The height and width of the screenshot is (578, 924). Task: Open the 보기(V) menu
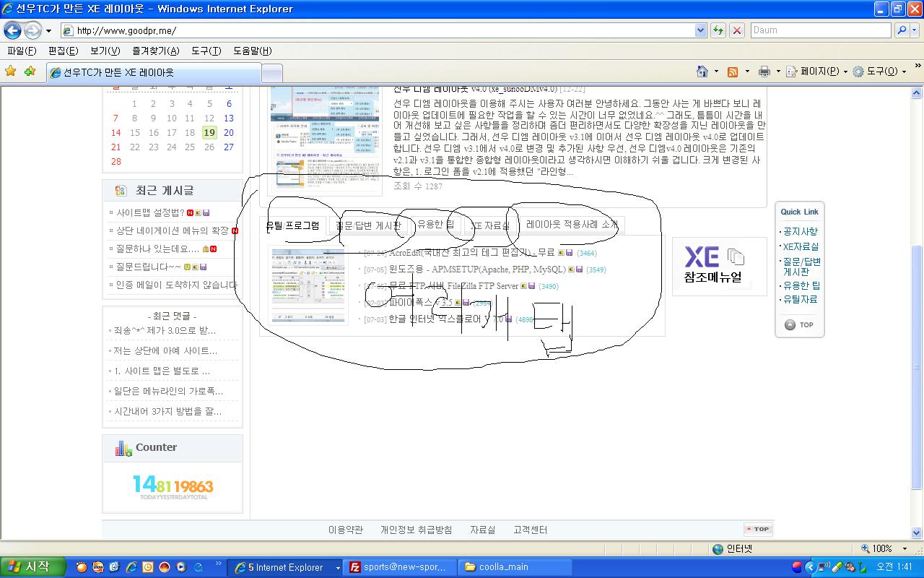[105, 51]
